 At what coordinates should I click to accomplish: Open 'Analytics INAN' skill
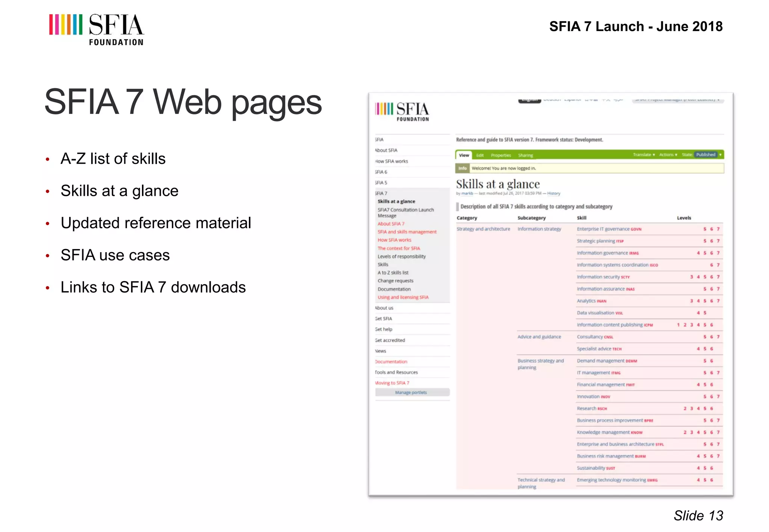click(591, 301)
